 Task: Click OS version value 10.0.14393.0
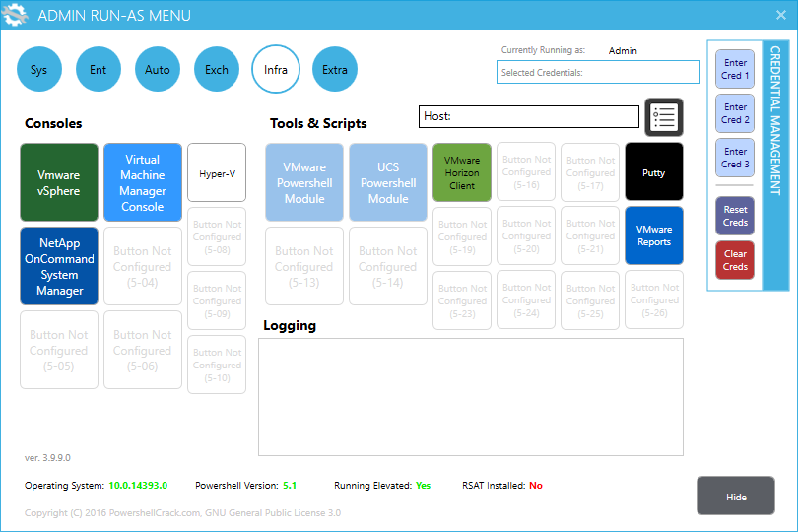(x=138, y=485)
